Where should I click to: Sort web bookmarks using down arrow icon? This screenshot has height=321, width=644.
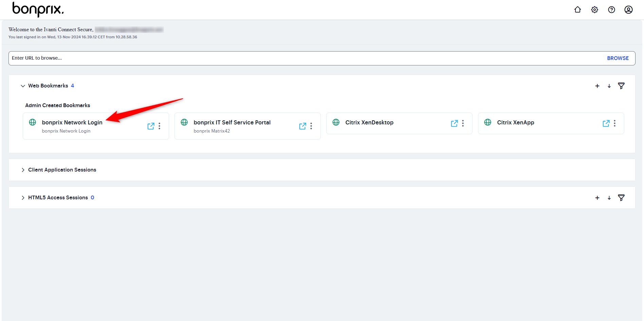click(609, 86)
